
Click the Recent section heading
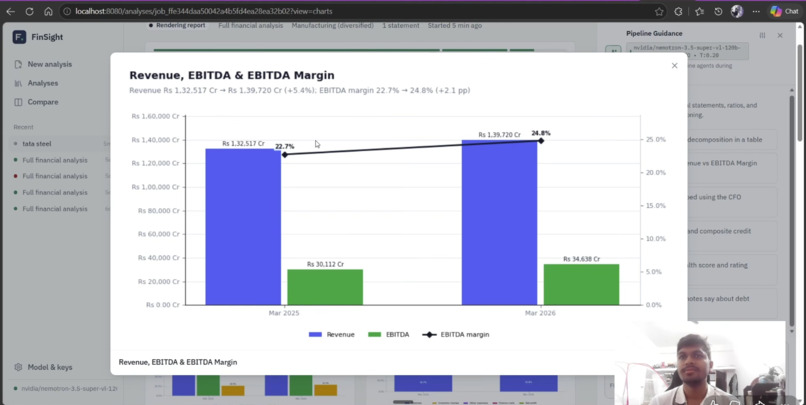[x=24, y=127]
